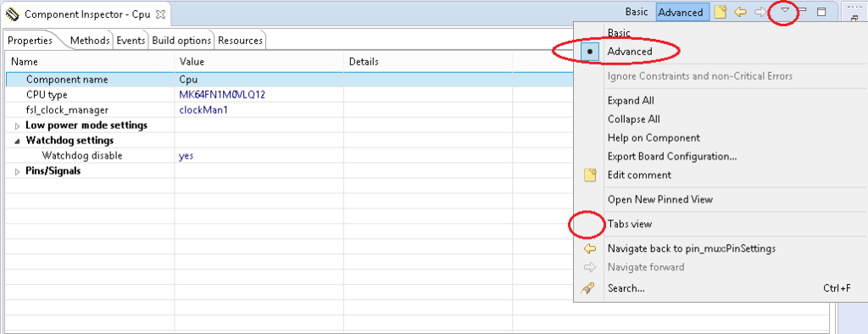Select the fsl_clock_manager row

click(290, 109)
